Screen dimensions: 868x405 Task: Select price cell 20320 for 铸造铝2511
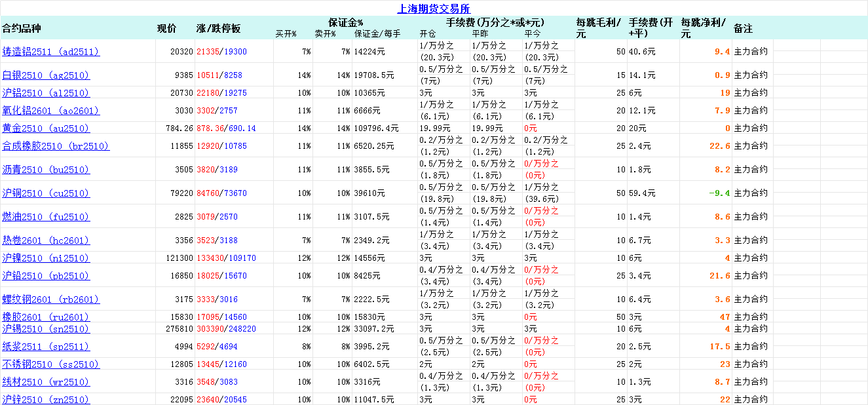[182, 52]
